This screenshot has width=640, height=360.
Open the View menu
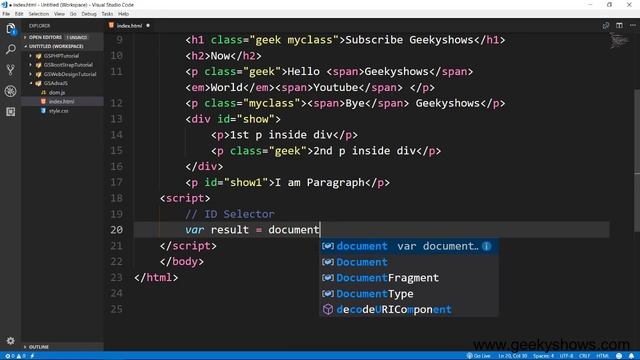(59, 14)
